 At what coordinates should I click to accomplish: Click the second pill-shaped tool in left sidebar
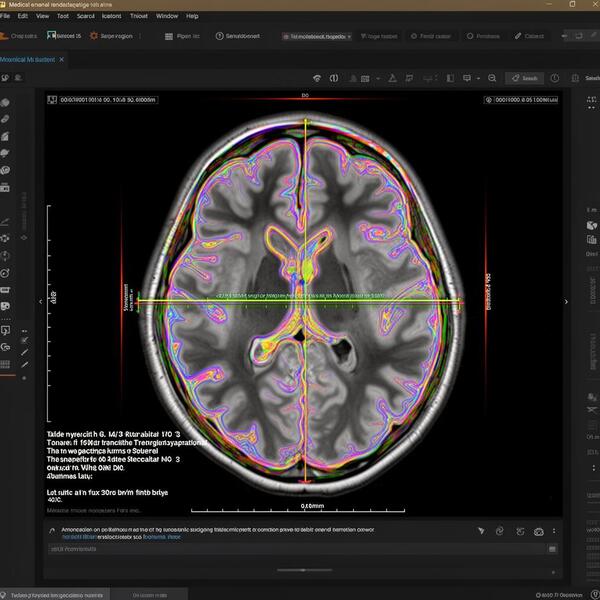5,119
